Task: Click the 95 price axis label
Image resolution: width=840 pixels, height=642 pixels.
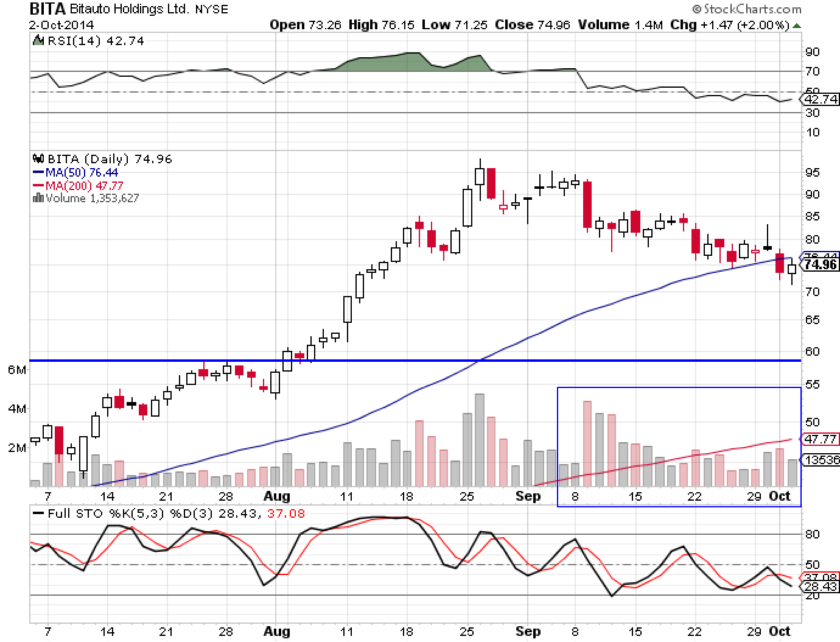Action: pos(812,172)
